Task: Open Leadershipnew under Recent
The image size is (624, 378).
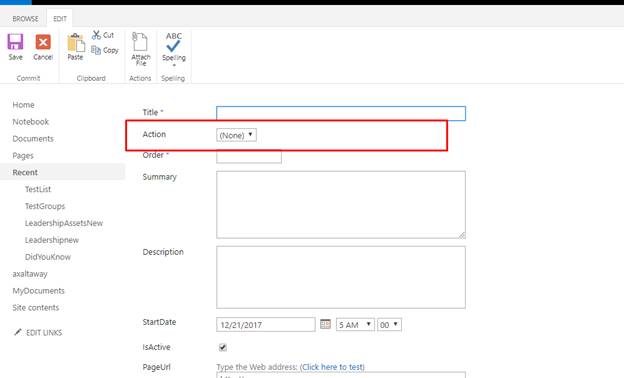Action: [x=52, y=240]
